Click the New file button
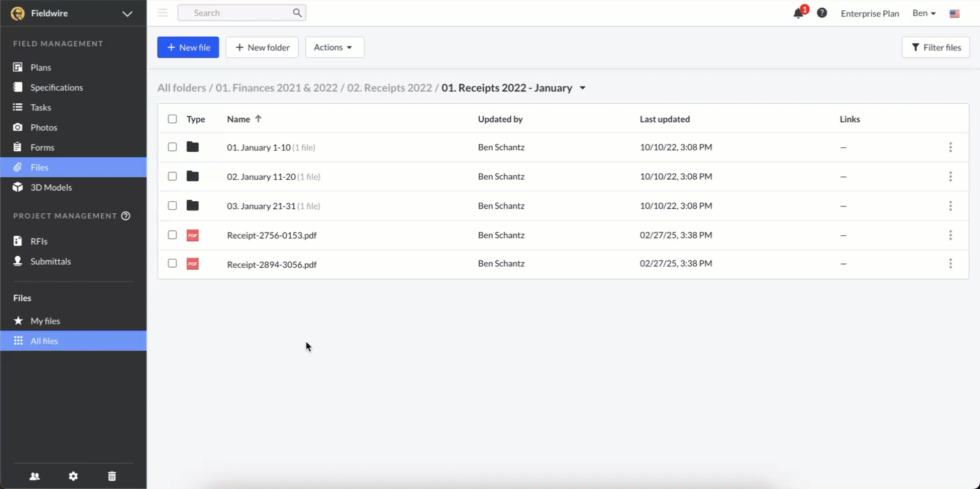Screen dimensions: 980x489 188,47
